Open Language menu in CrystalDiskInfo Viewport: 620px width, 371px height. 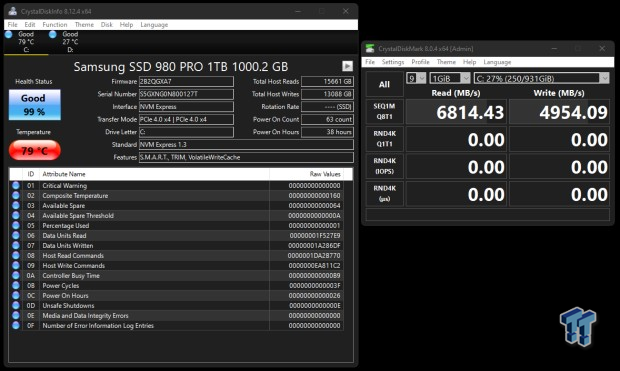154,25
